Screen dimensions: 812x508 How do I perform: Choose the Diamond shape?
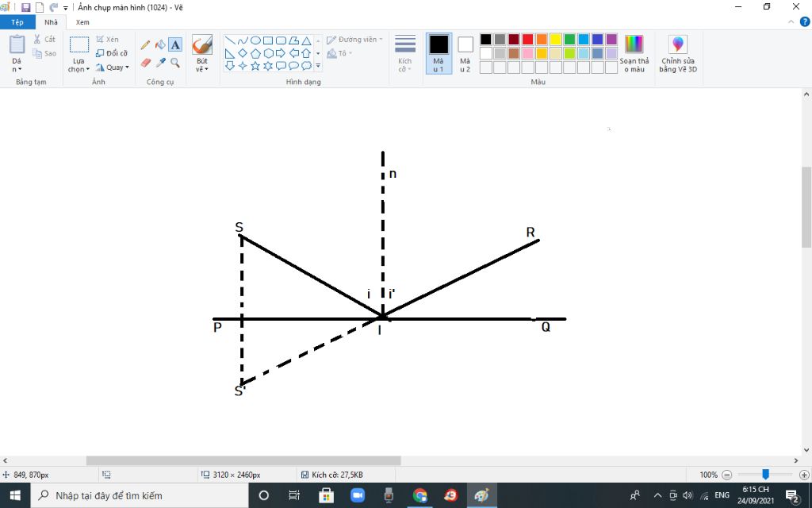tap(243, 53)
